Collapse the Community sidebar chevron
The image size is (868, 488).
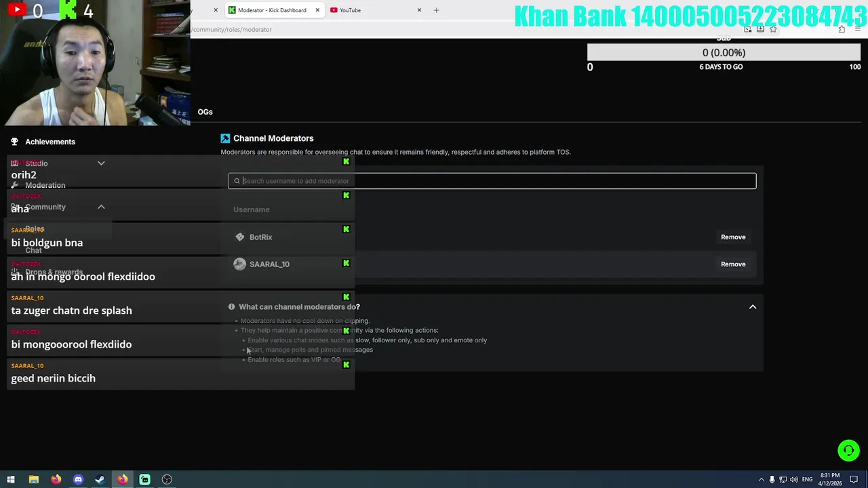[101, 207]
